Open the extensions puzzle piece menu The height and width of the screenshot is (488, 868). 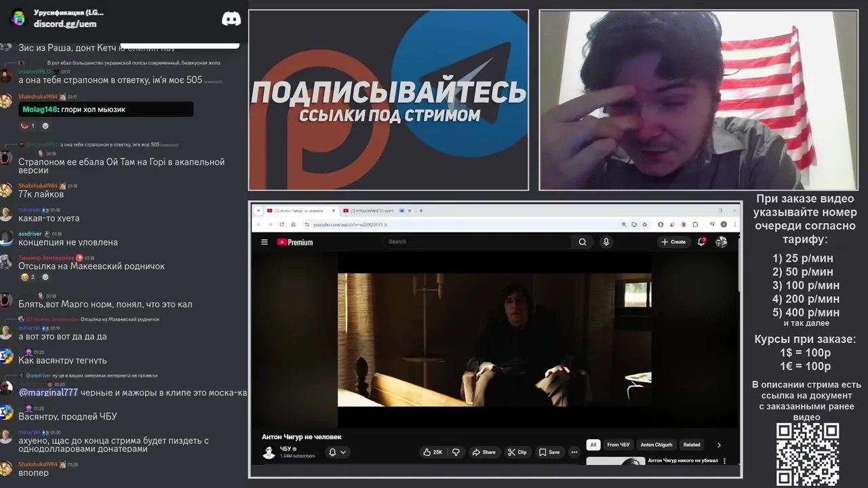[x=695, y=224]
